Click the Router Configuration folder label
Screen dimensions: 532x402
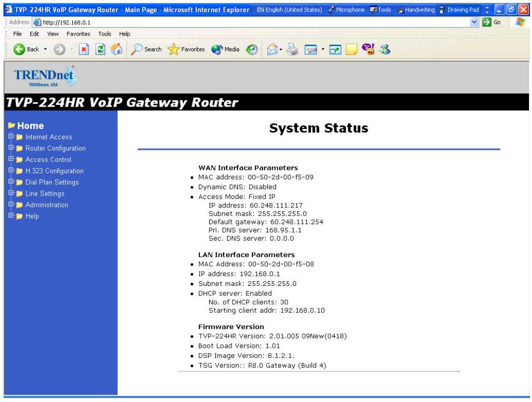(56, 148)
